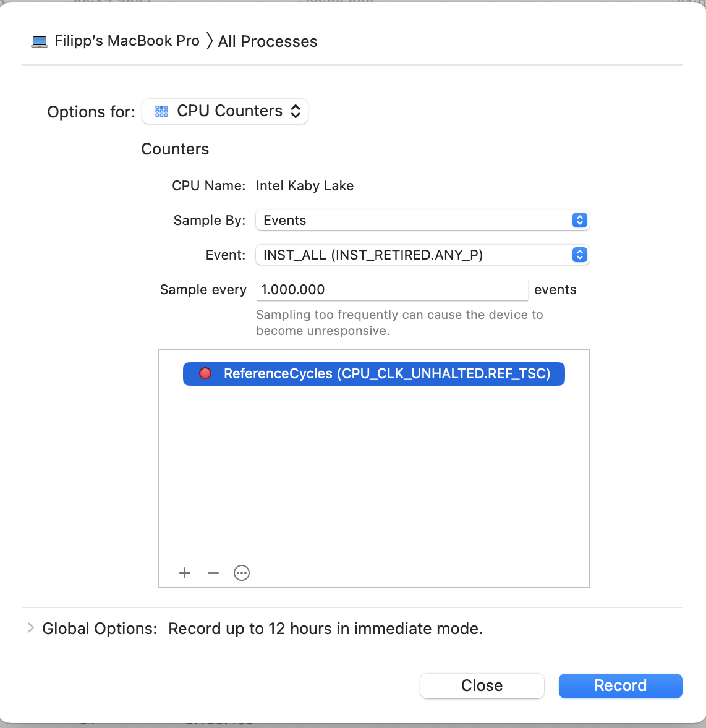Click the Sample every events field

pyautogui.click(x=392, y=289)
